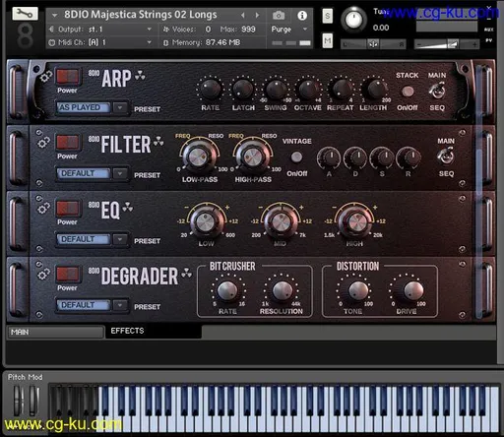Viewport: 504px width, 437px height.
Task: Click DEGRADER settings gear icon
Action: point(43,274)
